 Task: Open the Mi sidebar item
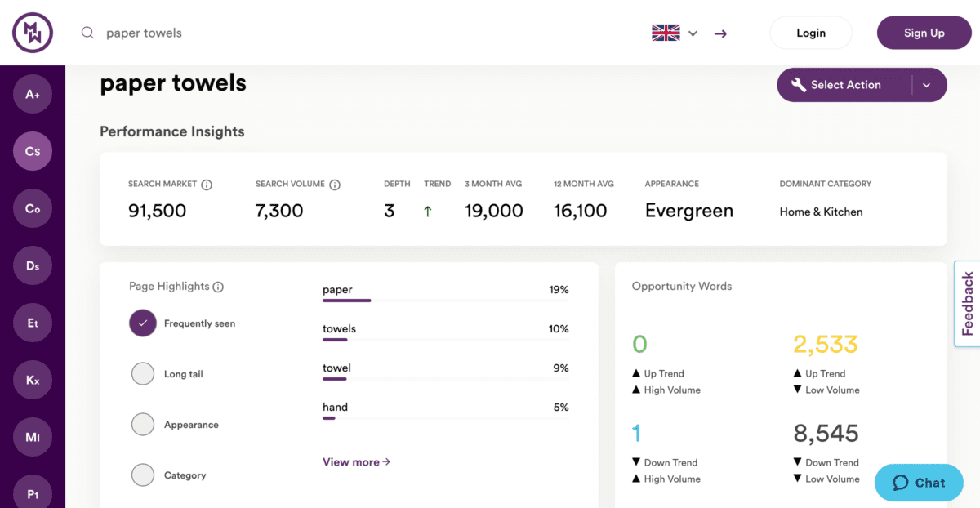pos(33,437)
